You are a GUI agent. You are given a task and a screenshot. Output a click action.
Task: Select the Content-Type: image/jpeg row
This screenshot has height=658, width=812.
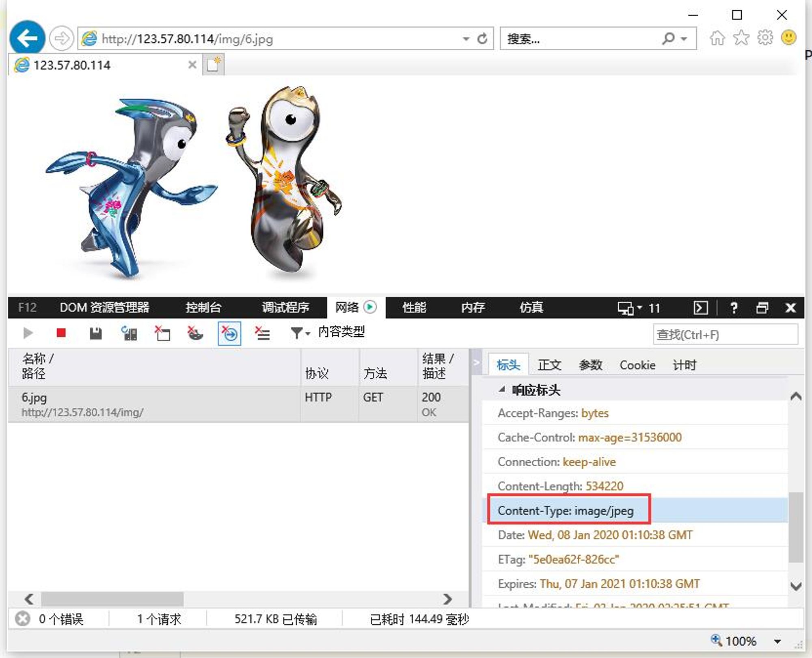635,510
